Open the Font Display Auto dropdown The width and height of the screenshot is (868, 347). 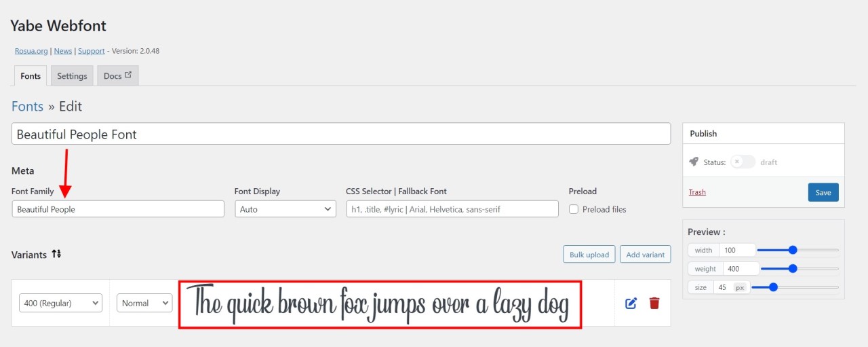[285, 209]
